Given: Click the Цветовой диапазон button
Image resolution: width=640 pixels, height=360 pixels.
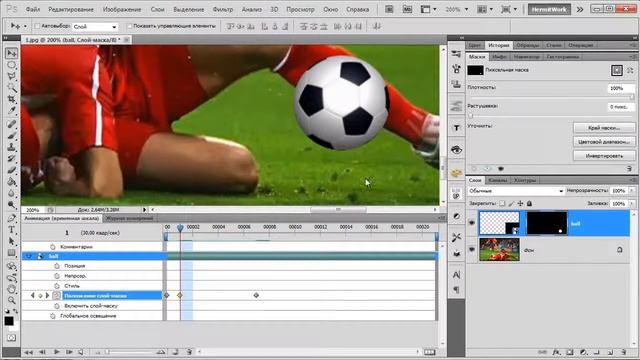Looking at the screenshot, I should tap(604, 142).
